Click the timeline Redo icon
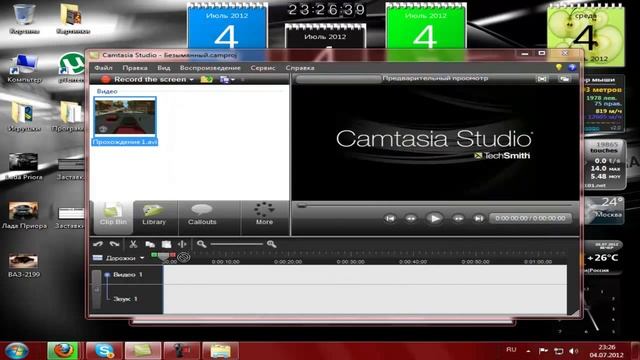Viewport: 640px width, 360px height. pos(114,244)
